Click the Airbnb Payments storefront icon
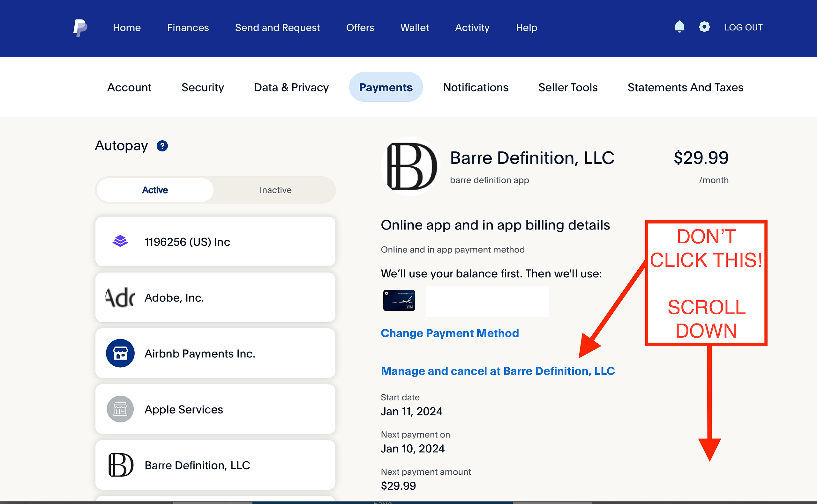Screen dimensions: 817x504 pos(120,353)
